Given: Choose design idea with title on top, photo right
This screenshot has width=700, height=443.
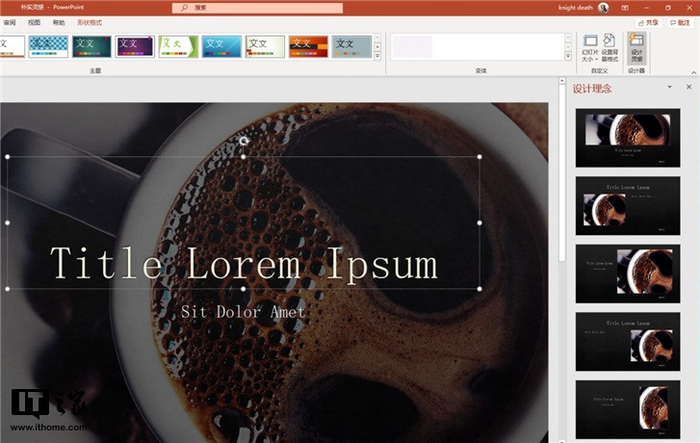Looking at the screenshot, I should [628, 342].
